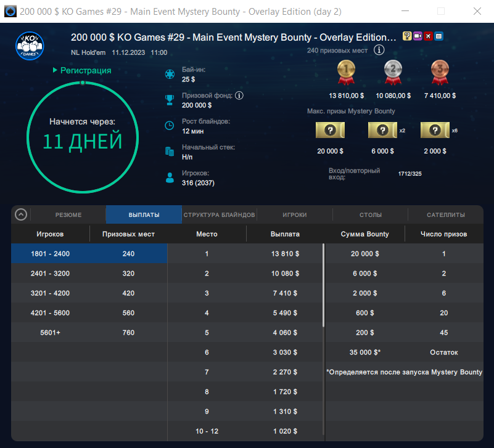Select the 1801 - 2400 players row
494x448 pixels.
coord(89,253)
